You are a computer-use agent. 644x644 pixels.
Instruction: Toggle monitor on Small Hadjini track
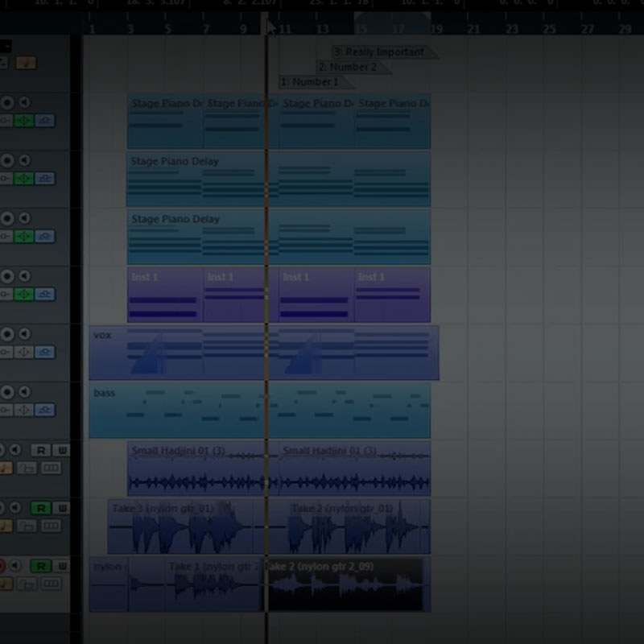coord(15,450)
